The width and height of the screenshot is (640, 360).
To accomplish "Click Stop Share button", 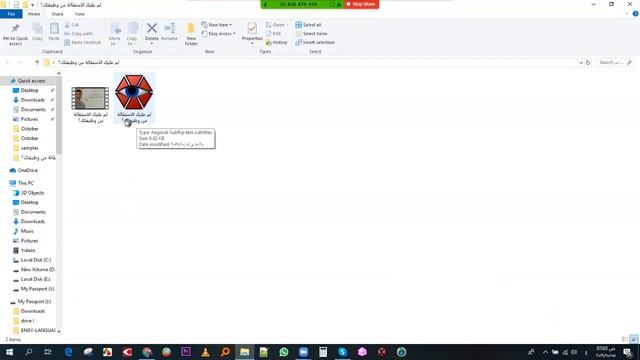I will point(361,4).
